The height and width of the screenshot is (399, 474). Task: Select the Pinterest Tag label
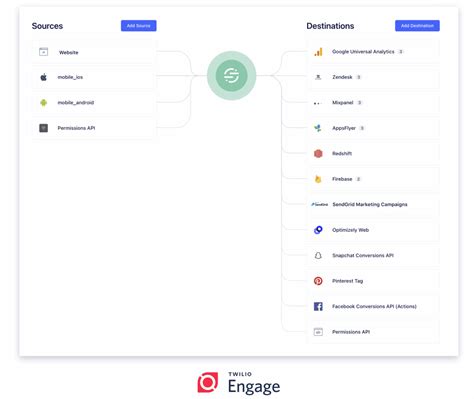click(348, 281)
